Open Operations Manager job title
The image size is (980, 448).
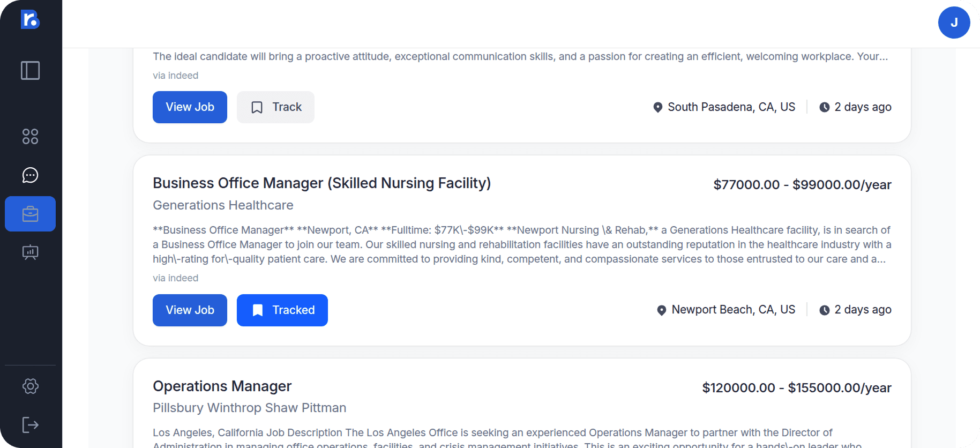click(222, 386)
